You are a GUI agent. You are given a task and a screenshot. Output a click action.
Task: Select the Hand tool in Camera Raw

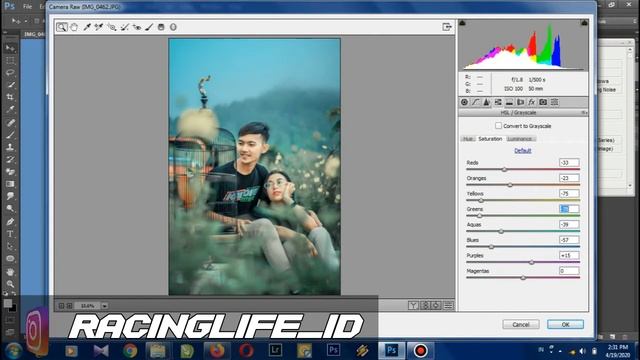click(x=74, y=27)
